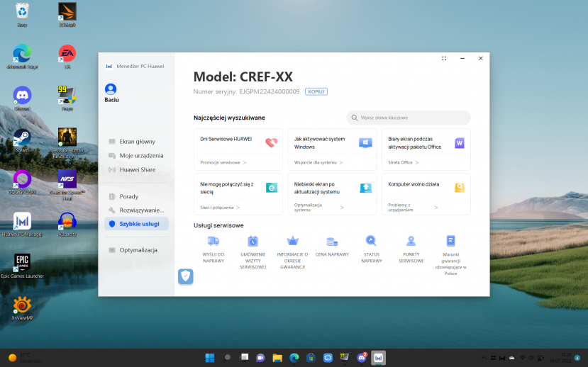Open Strefa Office link
588x367 pixels.
pyautogui.click(x=403, y=162)
